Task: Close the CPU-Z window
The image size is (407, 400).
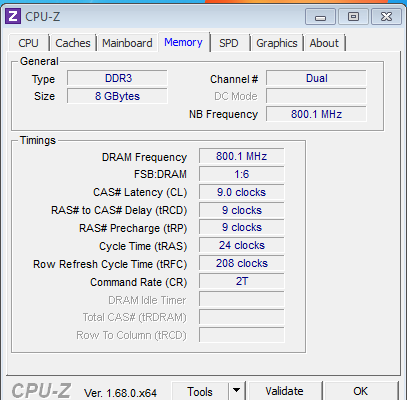Action: point(386,17)
